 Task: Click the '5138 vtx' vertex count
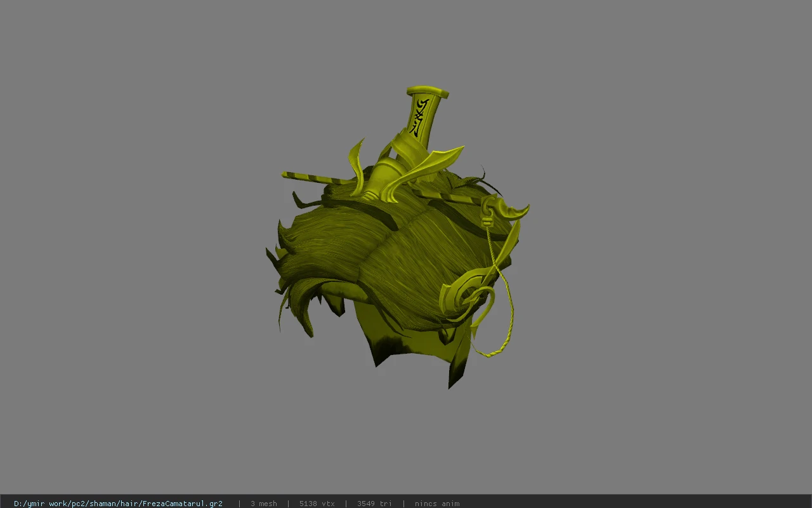pos(317,504)
